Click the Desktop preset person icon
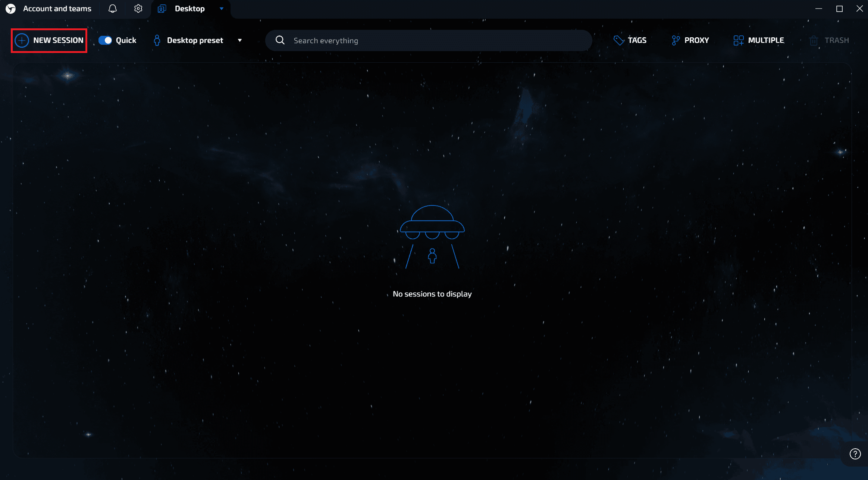Screen dimensions: 868x480 pos(157,40)
